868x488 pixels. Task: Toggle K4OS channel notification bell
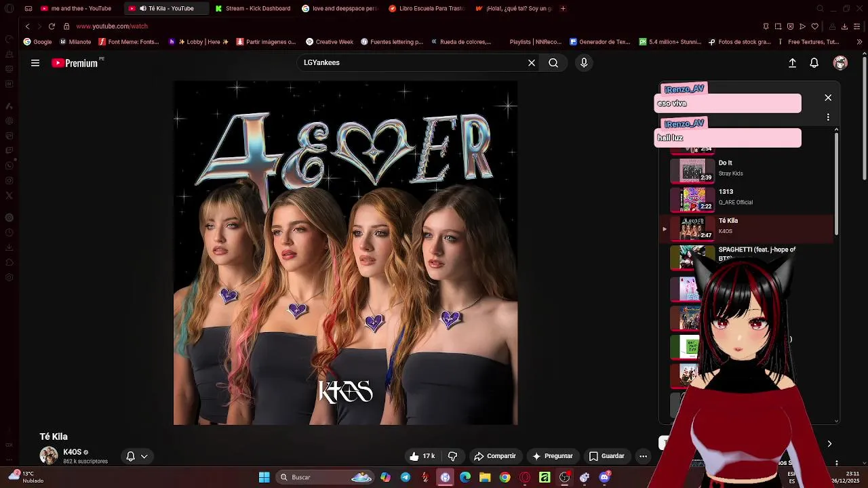click(136, 456)
